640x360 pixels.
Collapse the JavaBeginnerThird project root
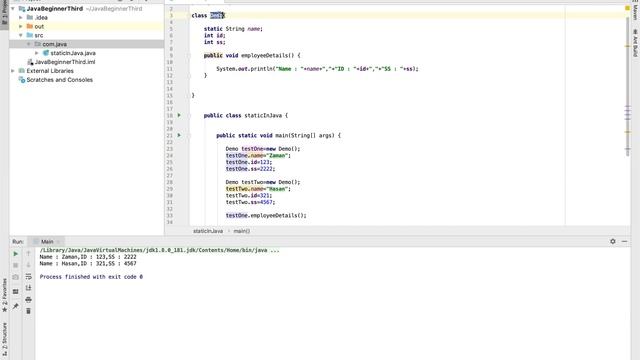pos(13,9)
